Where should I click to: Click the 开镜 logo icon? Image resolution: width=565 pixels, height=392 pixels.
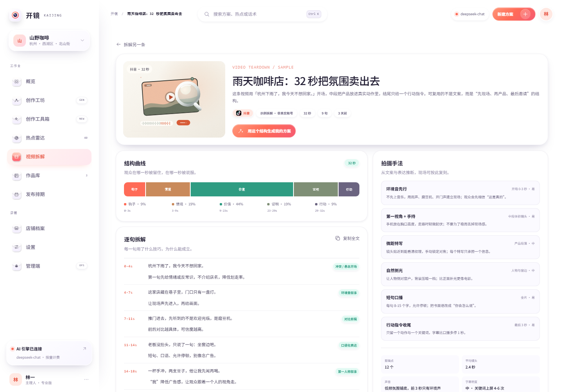pos(15,15)
